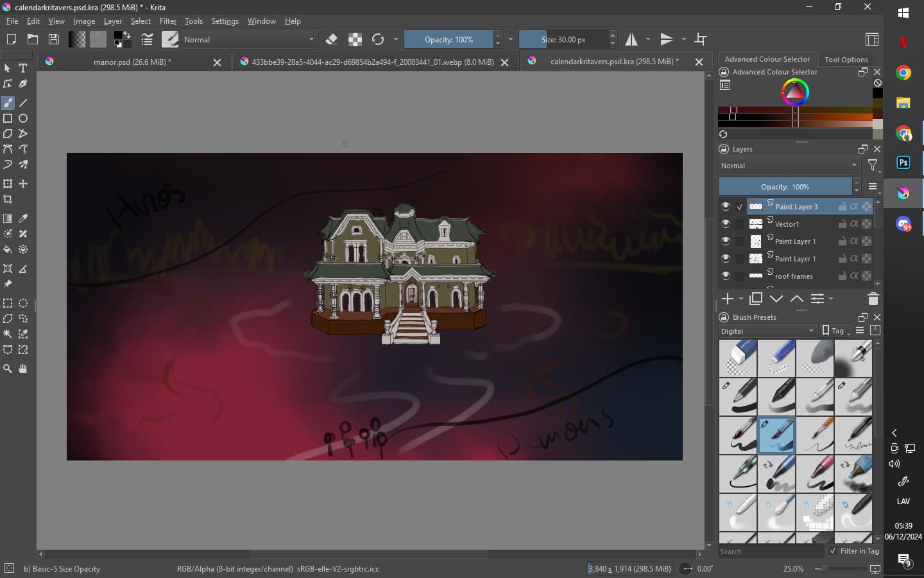Toggle eraser mode in the toolbar
This screenshot has height=578, width=924.
pyautogui.click(x=332, y=40)
